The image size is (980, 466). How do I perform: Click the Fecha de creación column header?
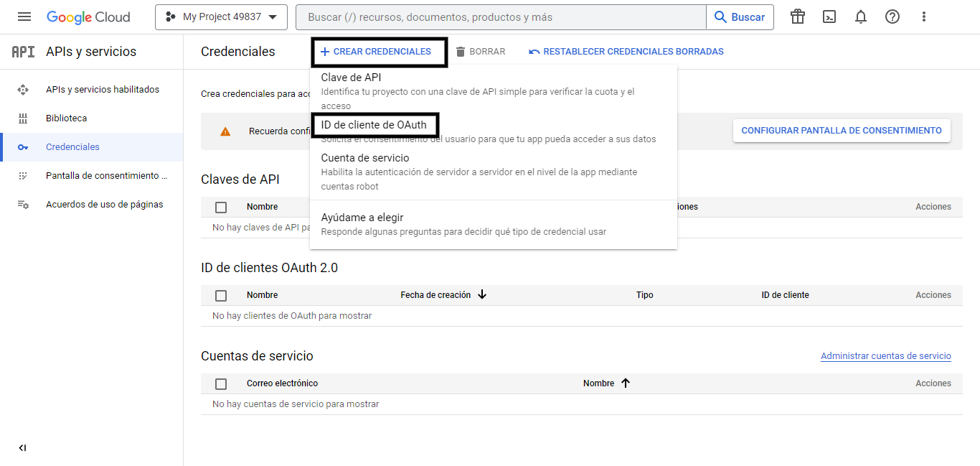point(435,295)
